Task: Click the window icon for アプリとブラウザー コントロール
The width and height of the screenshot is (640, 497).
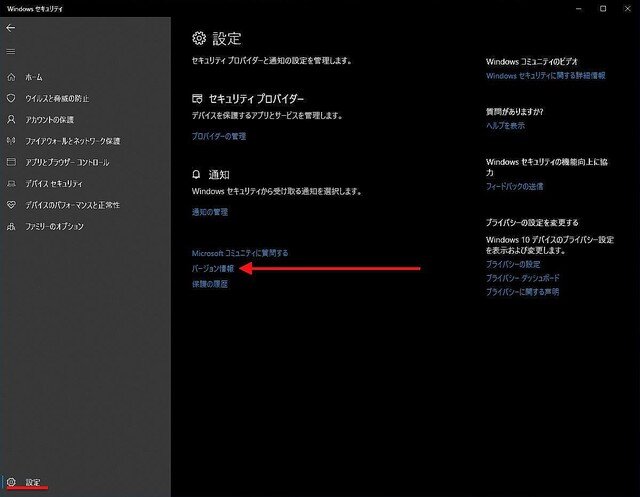Action: (x=11, y=162)
